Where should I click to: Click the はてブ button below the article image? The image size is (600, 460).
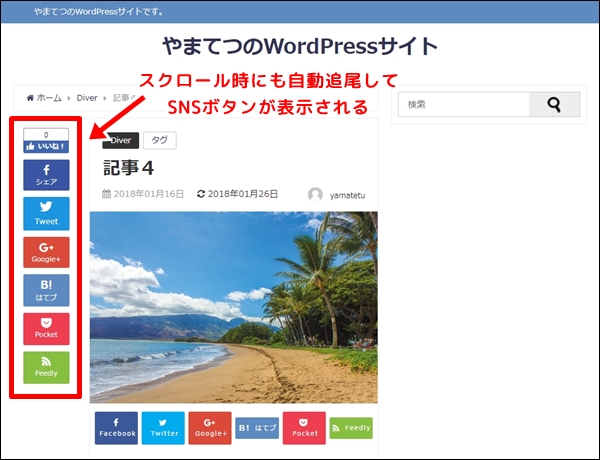(x=257, y=428)
